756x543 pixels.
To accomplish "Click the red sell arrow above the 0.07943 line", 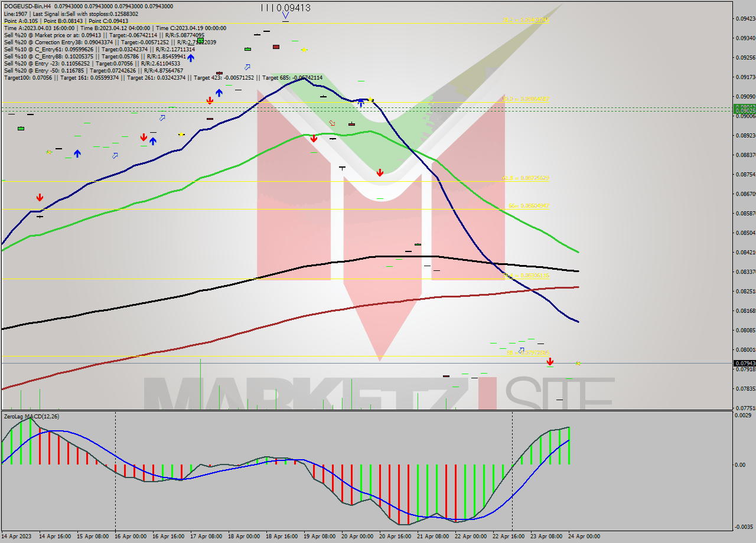I will click(550, 361).
